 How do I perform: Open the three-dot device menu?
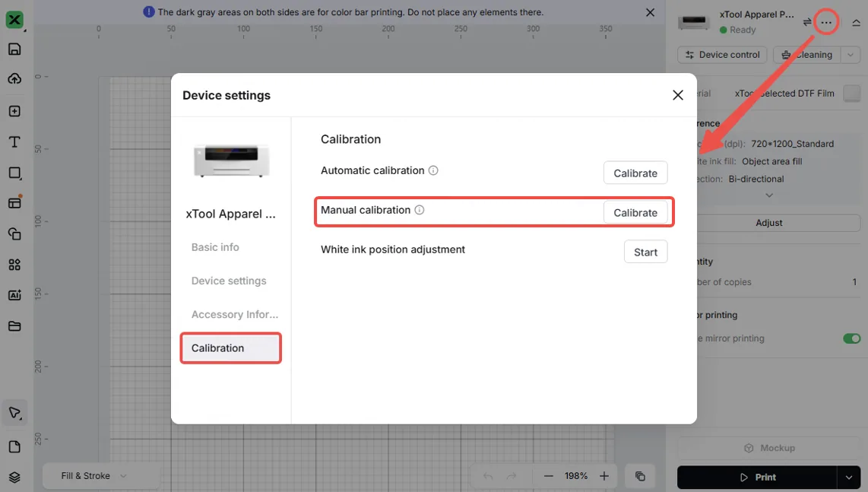[826, 22]
